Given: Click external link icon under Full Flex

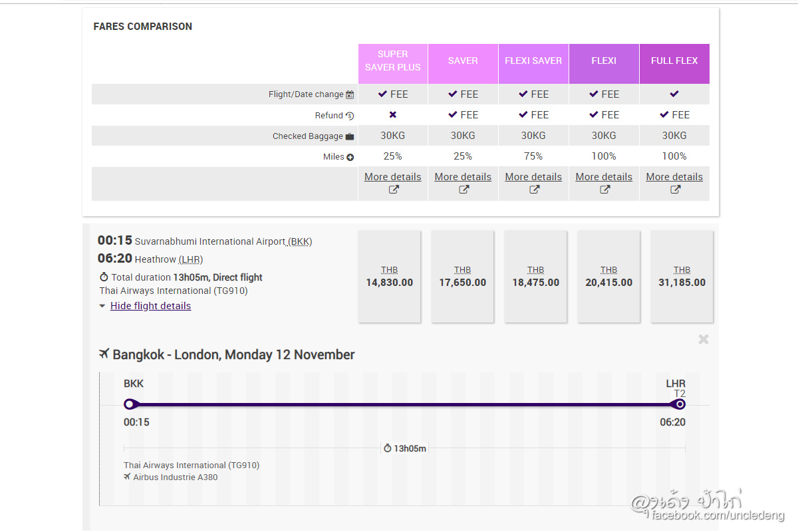Looking at the screenshot, I should pos(675,190).
